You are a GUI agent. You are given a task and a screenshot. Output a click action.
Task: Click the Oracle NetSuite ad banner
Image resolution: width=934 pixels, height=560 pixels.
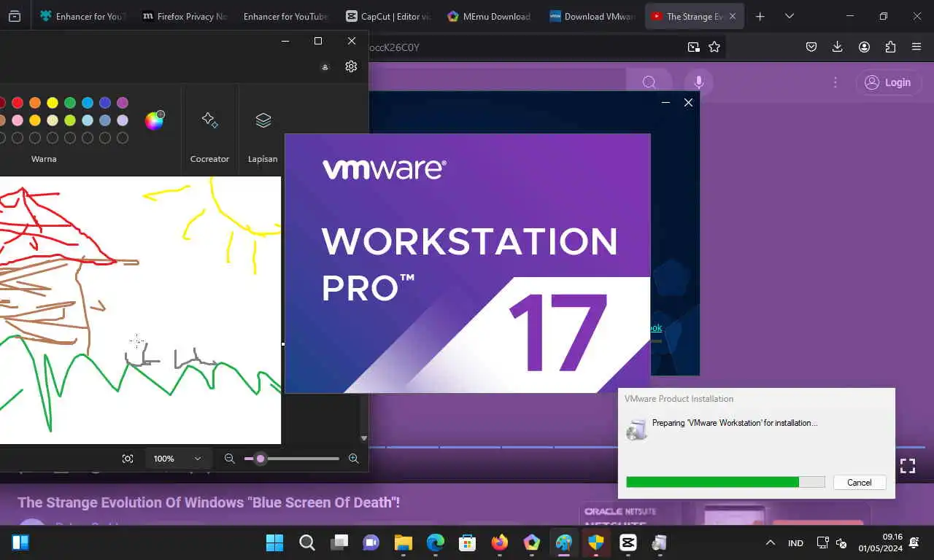pos(724,516)
